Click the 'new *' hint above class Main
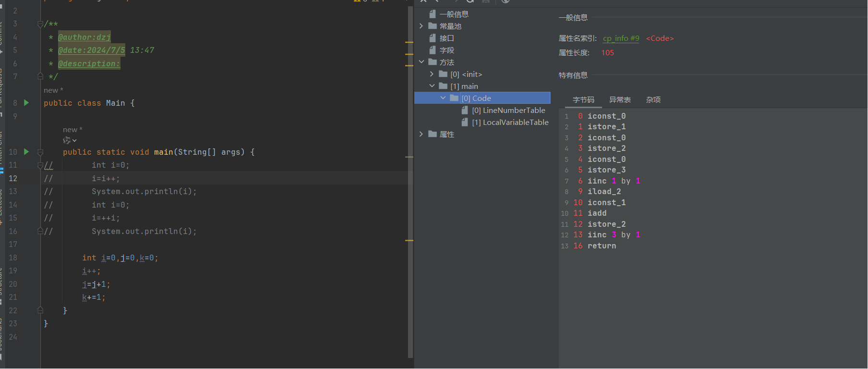 [53, 90]
